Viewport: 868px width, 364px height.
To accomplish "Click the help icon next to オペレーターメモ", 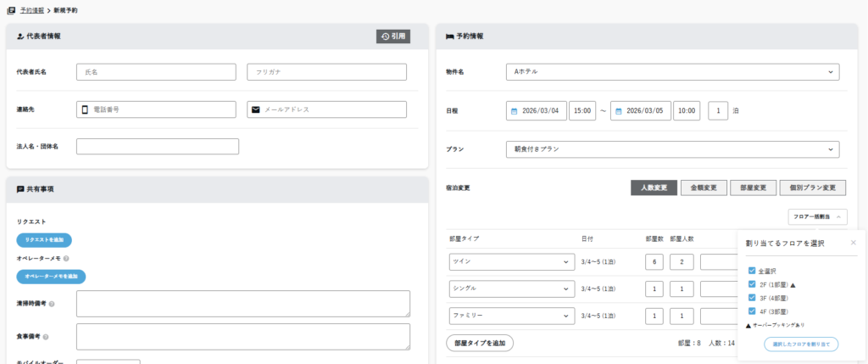I will 66,258.
